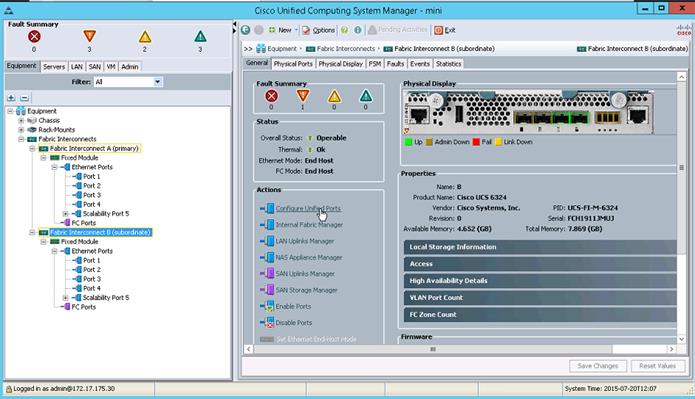The image size is (695, 399).
Task: Open the Physical Ports tab
Action: click(293, 64)
